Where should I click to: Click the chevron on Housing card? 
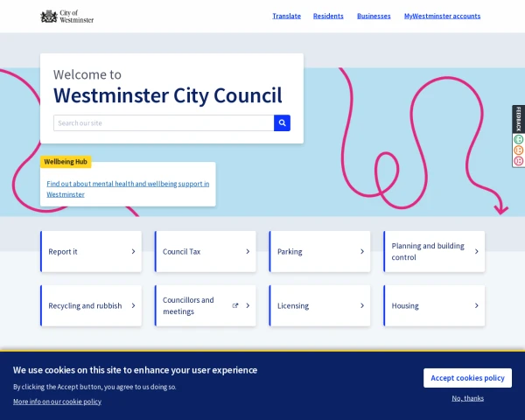coord(477,305)
